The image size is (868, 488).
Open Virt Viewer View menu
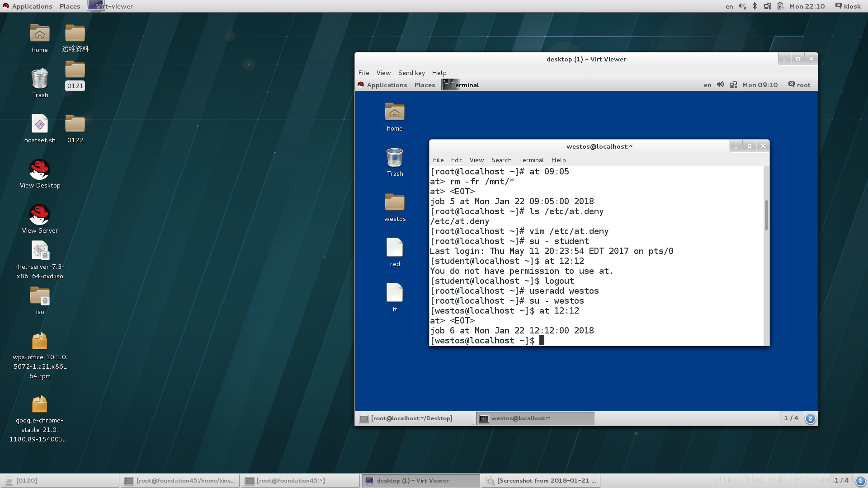tap(383, 73)
